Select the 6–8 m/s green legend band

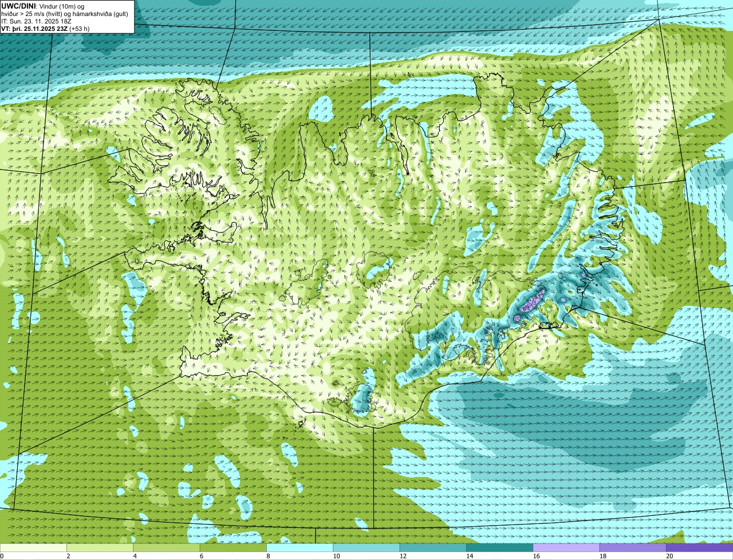(x=233, y=547)
